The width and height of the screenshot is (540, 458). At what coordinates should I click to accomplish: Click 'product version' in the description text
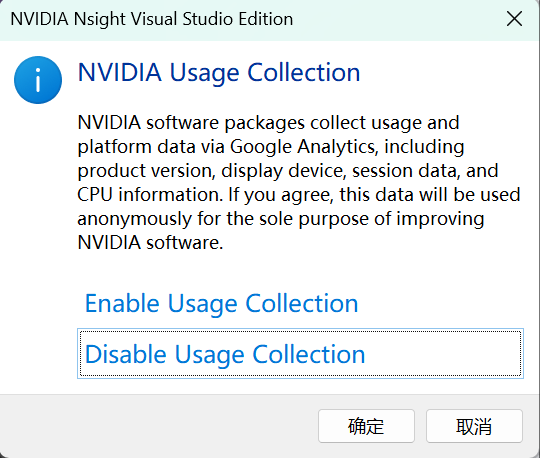[x=146, y=171]
